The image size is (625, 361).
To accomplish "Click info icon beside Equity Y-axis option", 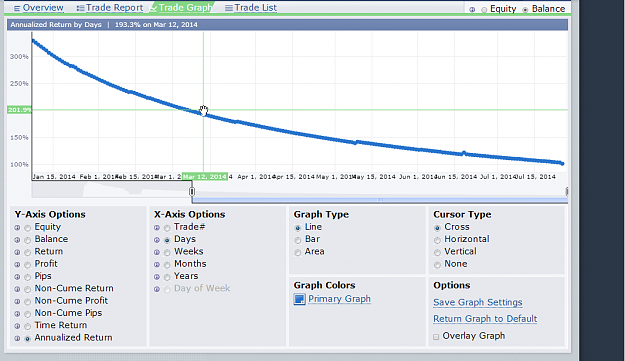I will click(x=17, y=228).
